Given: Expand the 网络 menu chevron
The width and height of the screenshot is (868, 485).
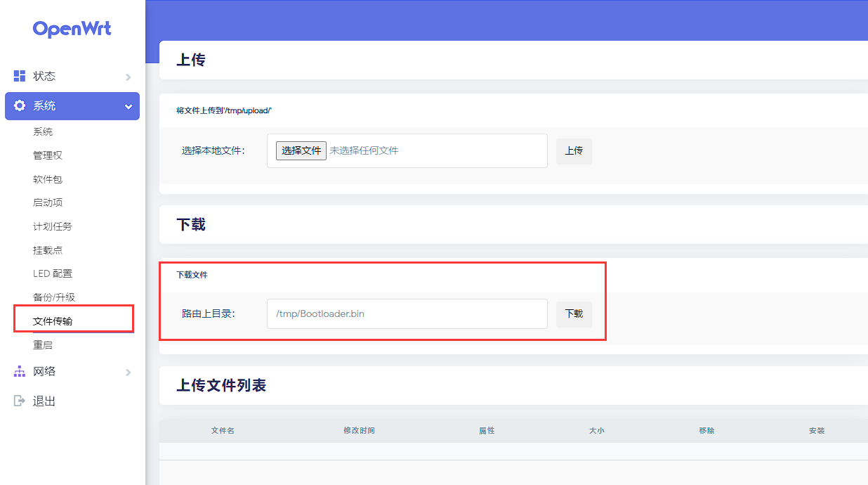Looking at the screenshot, I should tap(128, 372).
